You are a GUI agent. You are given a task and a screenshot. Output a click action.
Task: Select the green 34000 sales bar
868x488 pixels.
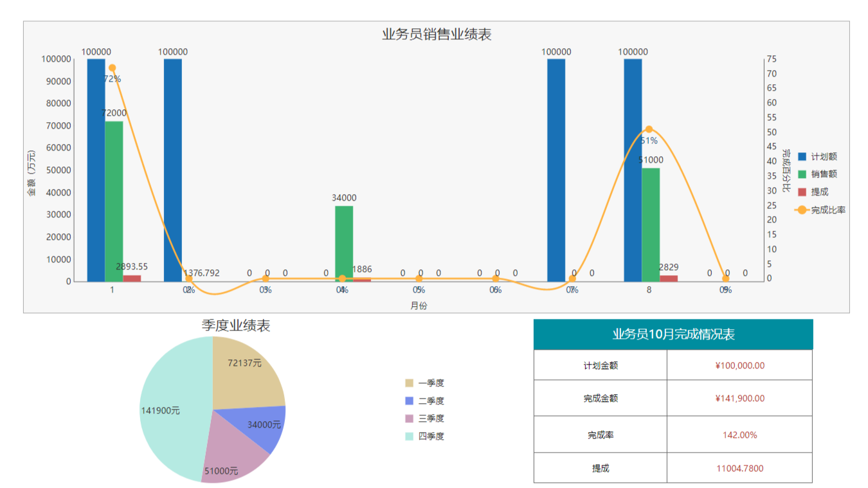pos(344,243)
